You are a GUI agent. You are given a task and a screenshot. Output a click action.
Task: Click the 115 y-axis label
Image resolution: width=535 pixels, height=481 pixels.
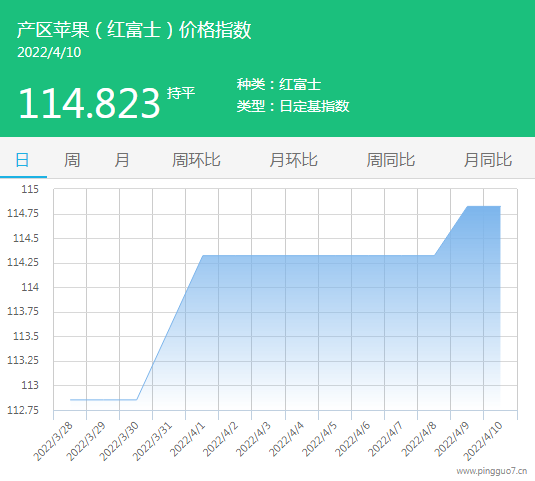[30, 189]
